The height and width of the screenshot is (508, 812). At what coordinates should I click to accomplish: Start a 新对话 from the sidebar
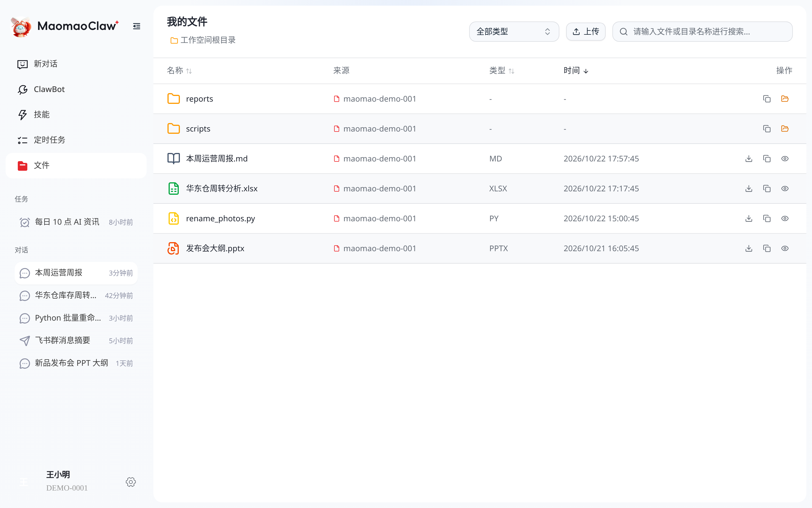point(76,64)
